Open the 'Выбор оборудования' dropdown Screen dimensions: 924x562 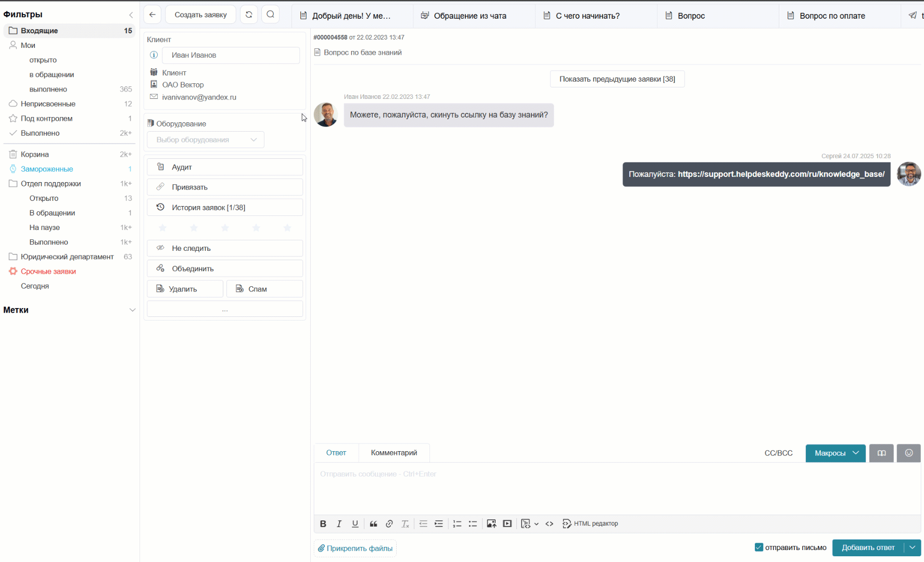(206, 139)
